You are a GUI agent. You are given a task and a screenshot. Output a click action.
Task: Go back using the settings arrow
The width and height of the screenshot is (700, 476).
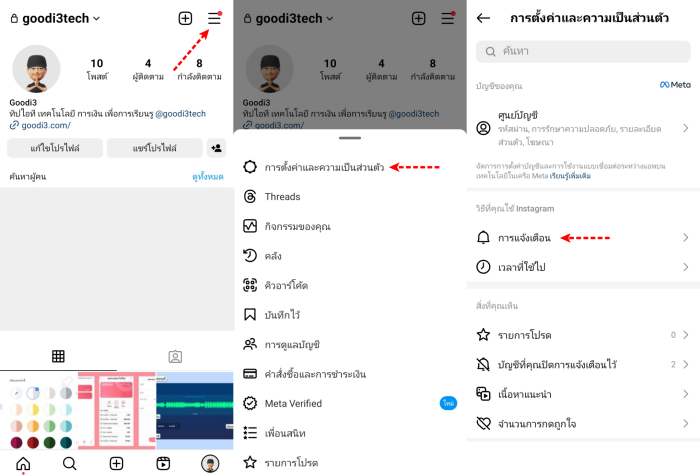coord(483,18)
